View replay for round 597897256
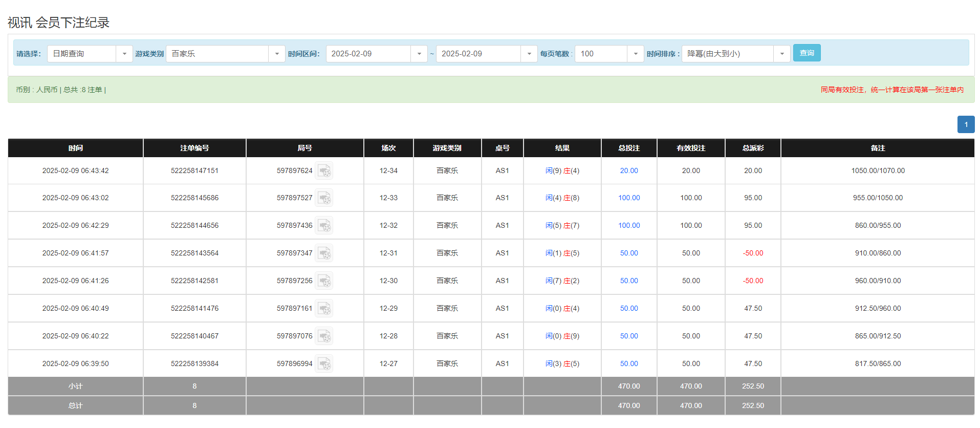The width and height of the screenshot is (980, 428). pos(323,281)
